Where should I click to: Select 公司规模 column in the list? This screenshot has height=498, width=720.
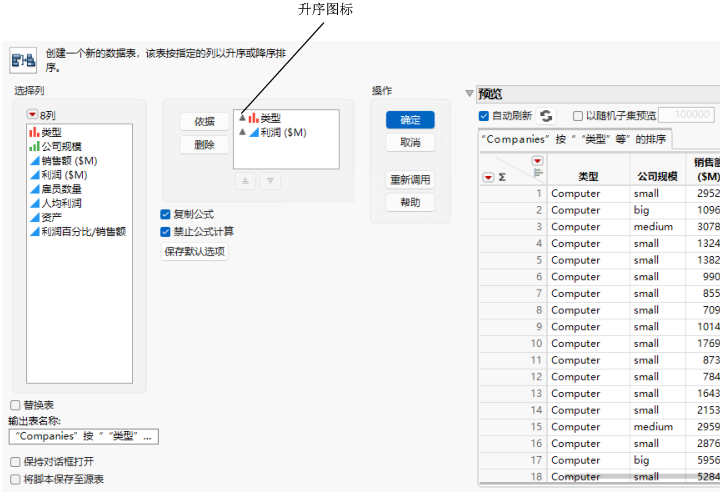tap(62, 146)
